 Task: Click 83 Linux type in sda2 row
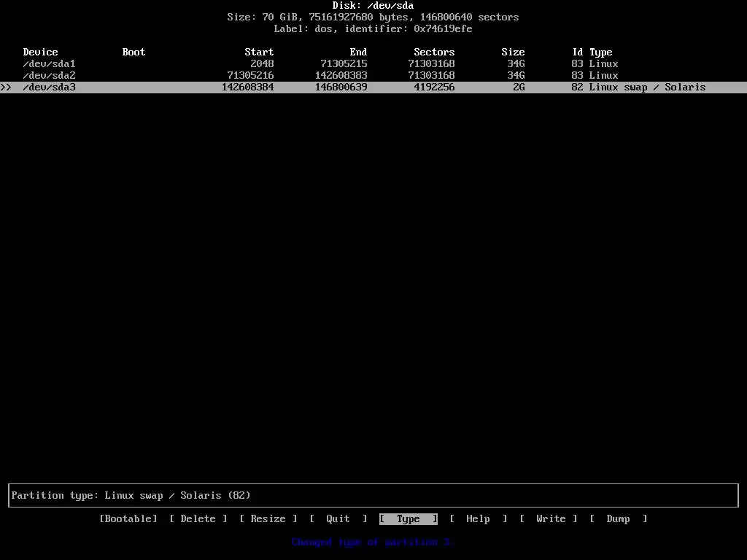(595, 75)
